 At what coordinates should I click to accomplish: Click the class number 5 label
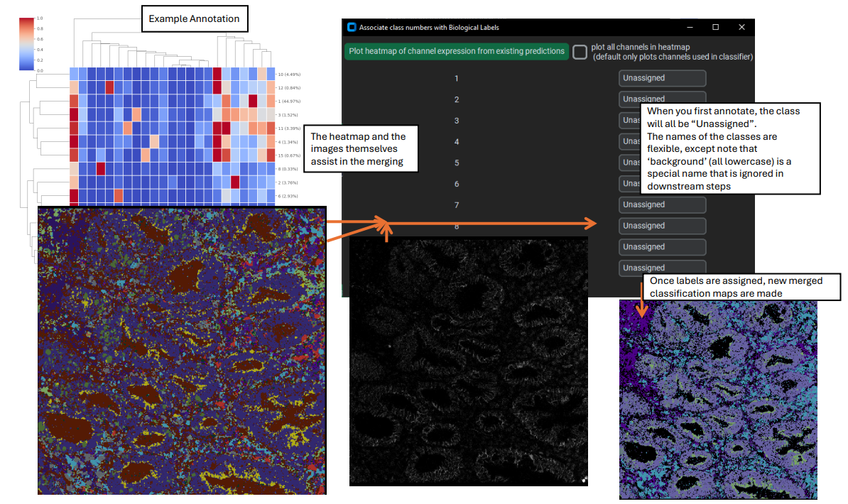(x=457, y=163)
